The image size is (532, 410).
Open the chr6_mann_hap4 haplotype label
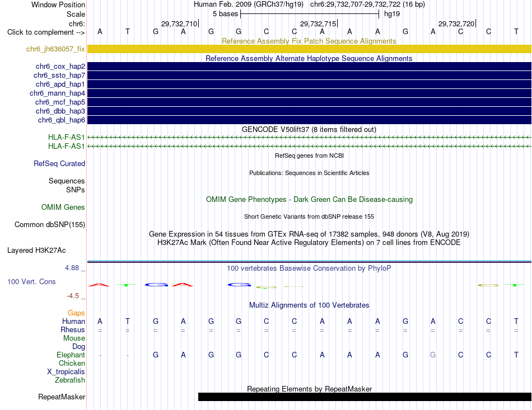pos(57,93)
